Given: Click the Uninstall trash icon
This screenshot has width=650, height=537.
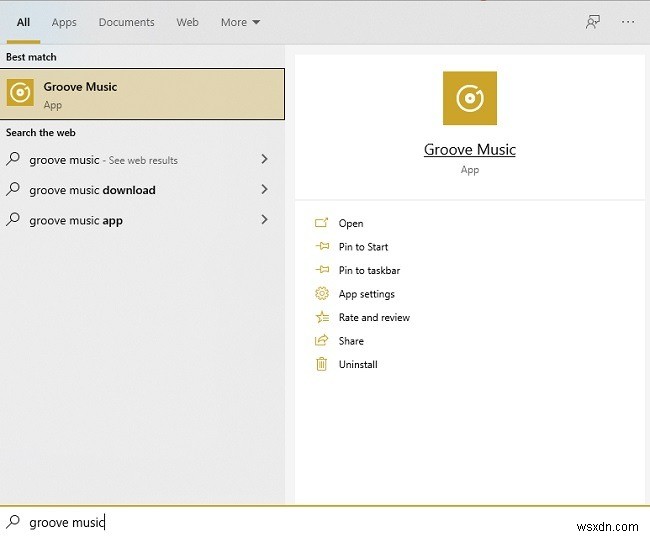Looking at the screenshot, I should [x=322, y=364].
